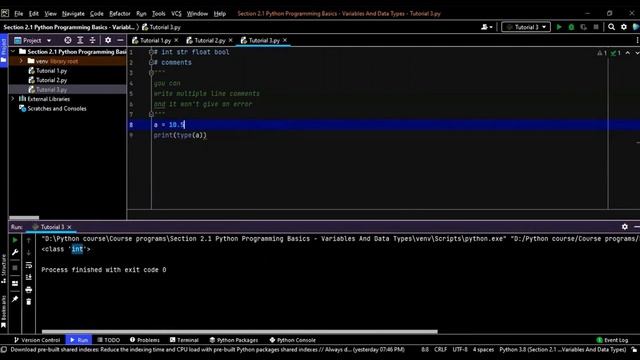Open the Refactor menu
The height and width of the screenshot is (360, 640).
coord(120,13)
